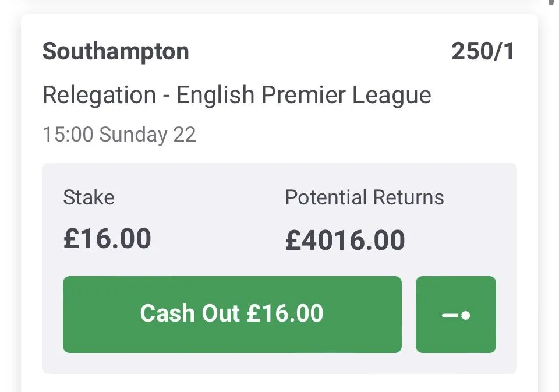Click the word Relegation in the market line
The height and width of the screenshot is (392, 559).
(99, 95)
